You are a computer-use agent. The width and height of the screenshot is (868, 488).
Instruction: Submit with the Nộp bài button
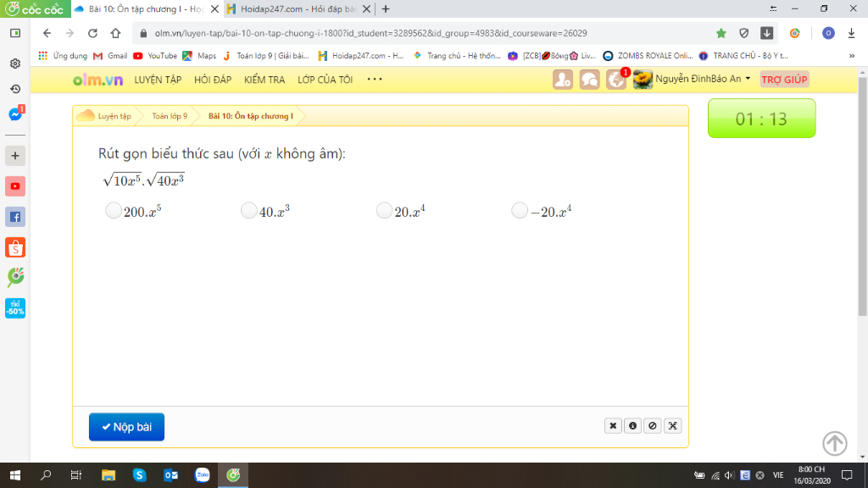[127, 427]
